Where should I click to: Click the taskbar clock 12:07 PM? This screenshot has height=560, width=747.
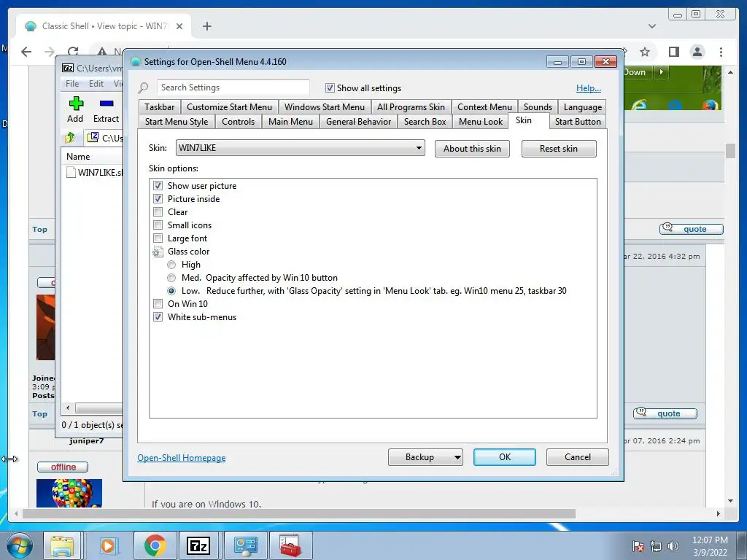point(710,540)
